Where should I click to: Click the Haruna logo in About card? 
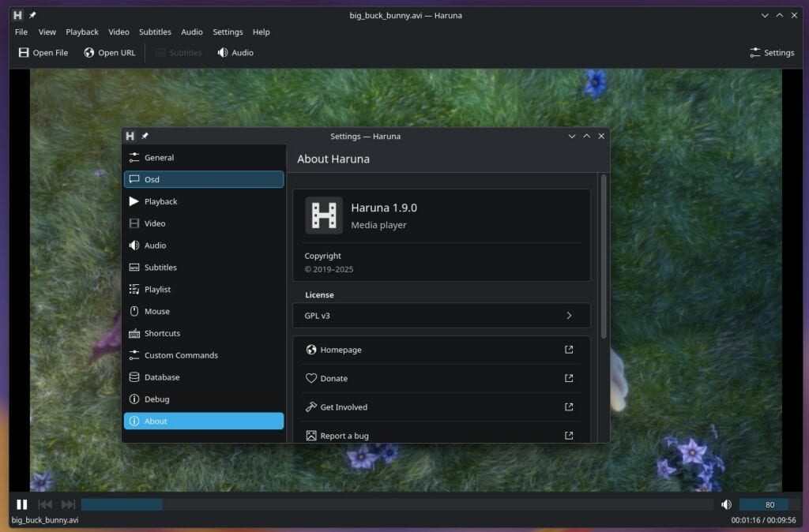(x=324, y=215)
